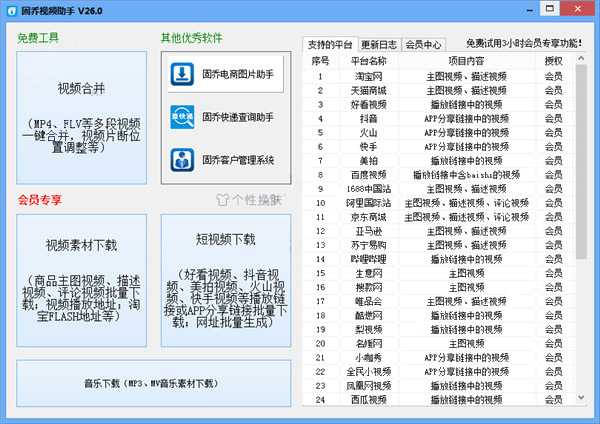Click 免费试用3小时会员专享功能 link
Viewport: 600px width, 424px height.
coord(524,43)
